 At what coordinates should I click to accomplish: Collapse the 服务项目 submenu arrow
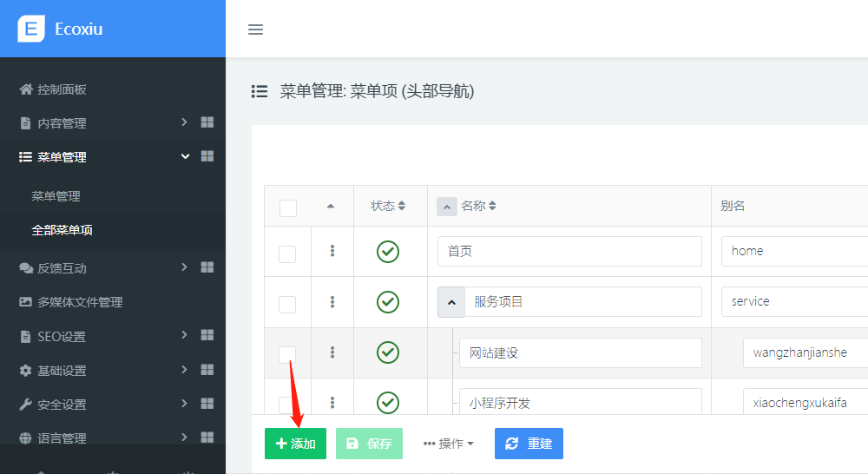450,302
